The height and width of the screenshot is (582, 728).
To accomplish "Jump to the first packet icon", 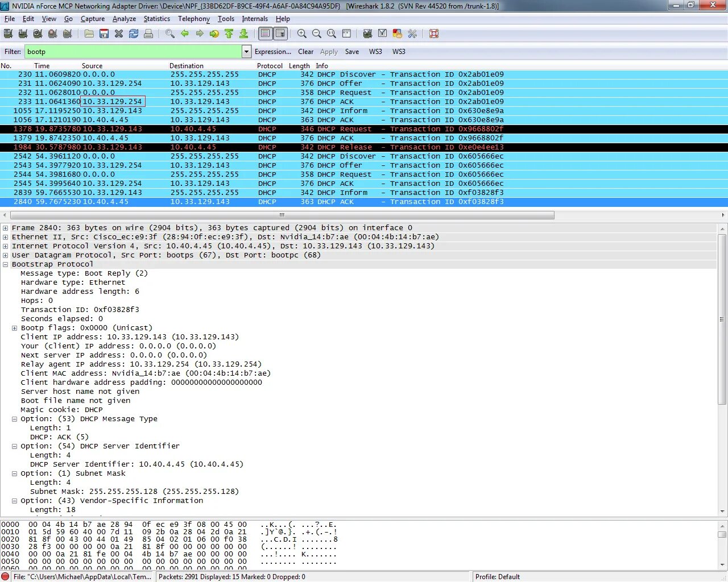I will (229, 34).
